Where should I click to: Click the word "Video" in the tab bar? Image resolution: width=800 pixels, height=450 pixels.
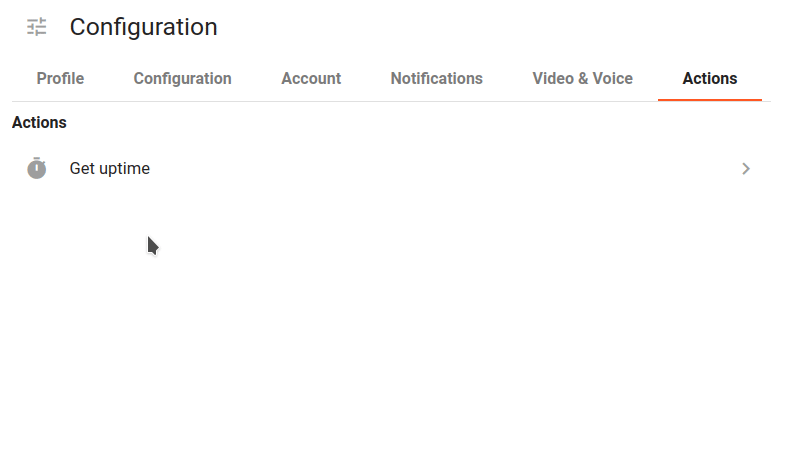coord(552,78)
